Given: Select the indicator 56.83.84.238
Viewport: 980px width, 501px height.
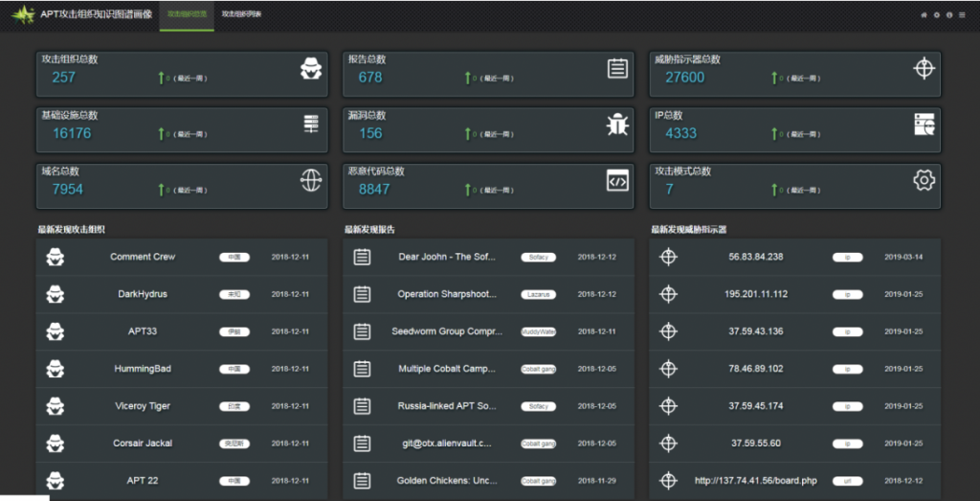Looking at the screenshot, I should click(755, 257).
